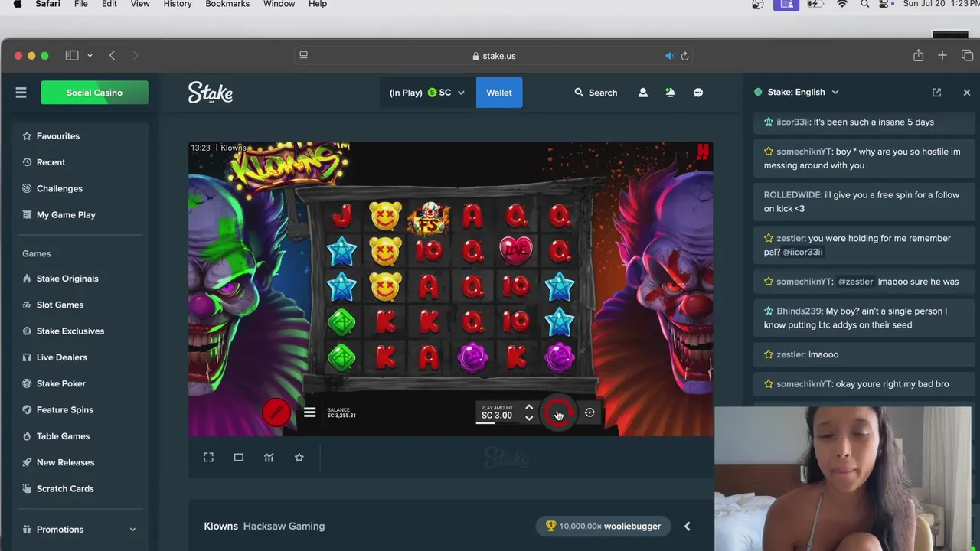980x551 pixels.
Task: Show Safari tab overview
Action: [968, 55]
